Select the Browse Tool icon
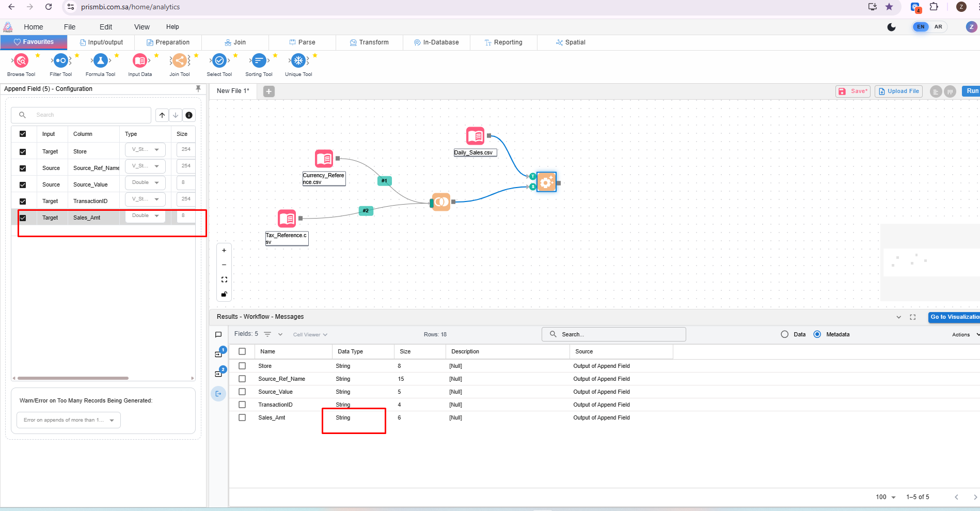 [x=21, y=61]
